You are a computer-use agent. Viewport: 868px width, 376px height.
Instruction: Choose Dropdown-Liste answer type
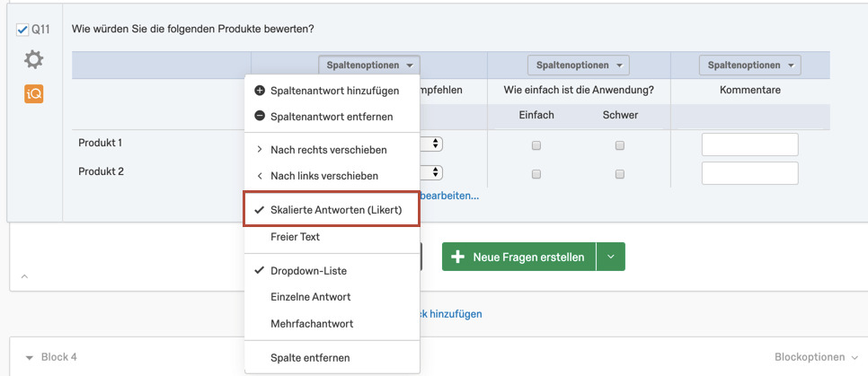pyautogui.click(x=332, y=271)
